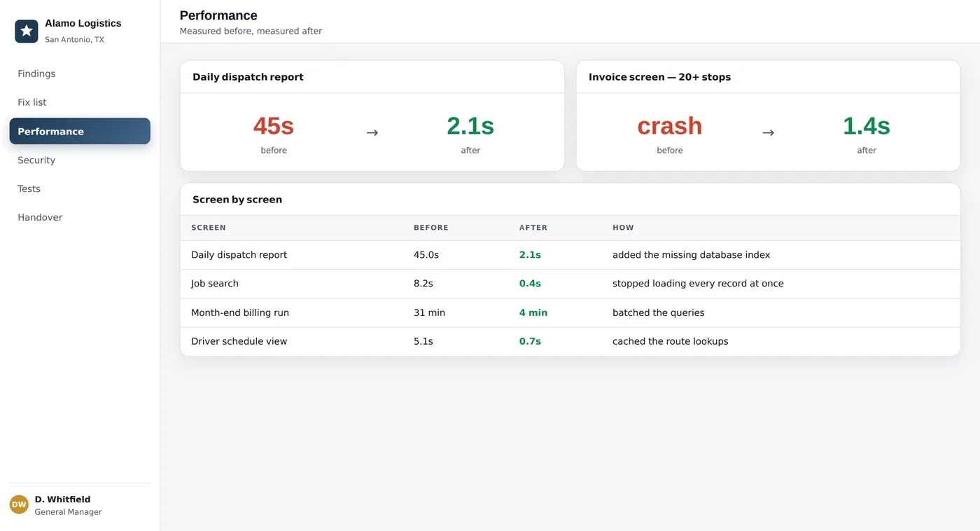The height and width of the screenshot is (531, 980).
Task: Click the red "crash" before value
Action: (670, 126)
